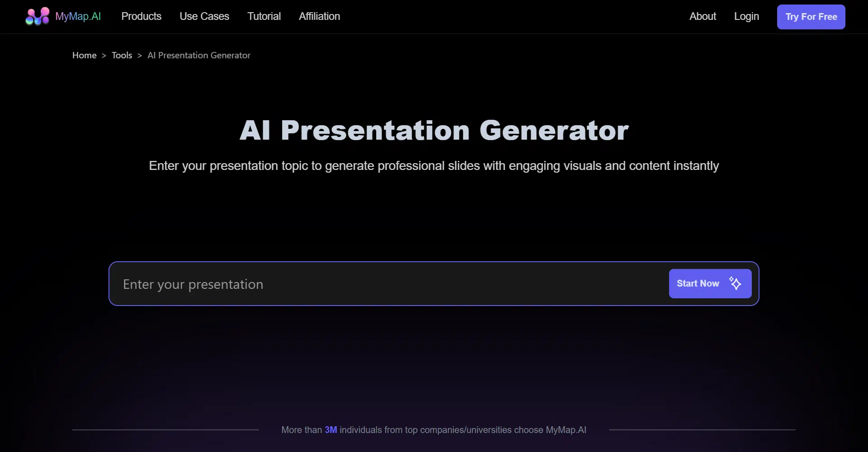This screenshot has width=868, height=452.
Task: Click the Login link
Action: (746, 17)
